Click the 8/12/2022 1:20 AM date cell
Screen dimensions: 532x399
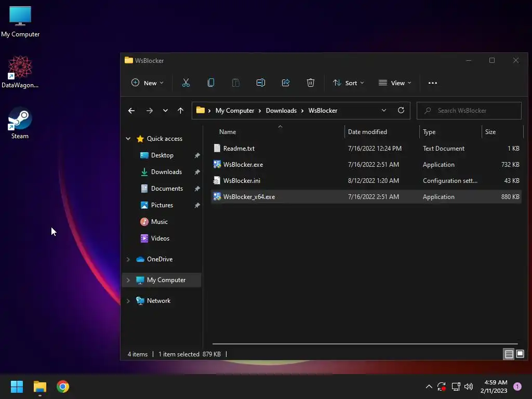[x=373, y=180]
